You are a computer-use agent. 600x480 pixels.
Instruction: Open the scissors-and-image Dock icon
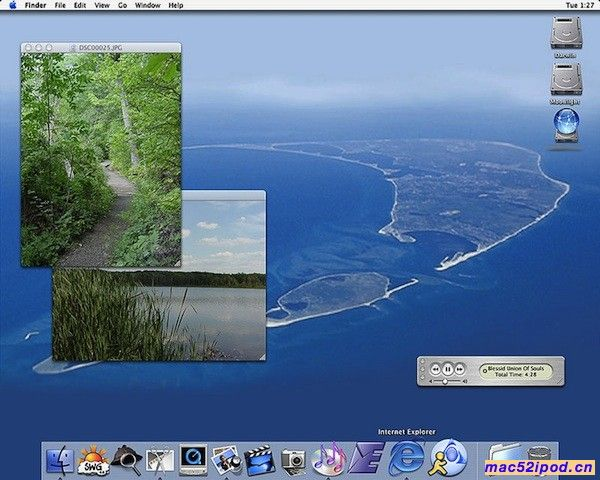pyautogui.click(x=160, y=461)
